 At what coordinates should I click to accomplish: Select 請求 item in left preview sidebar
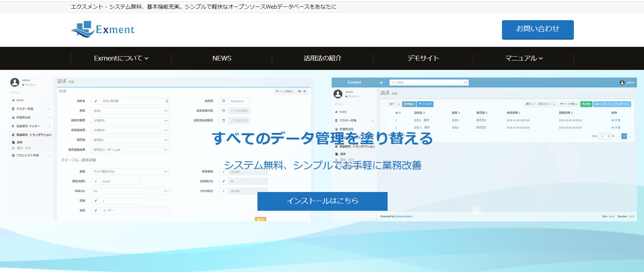click(18, 142)
